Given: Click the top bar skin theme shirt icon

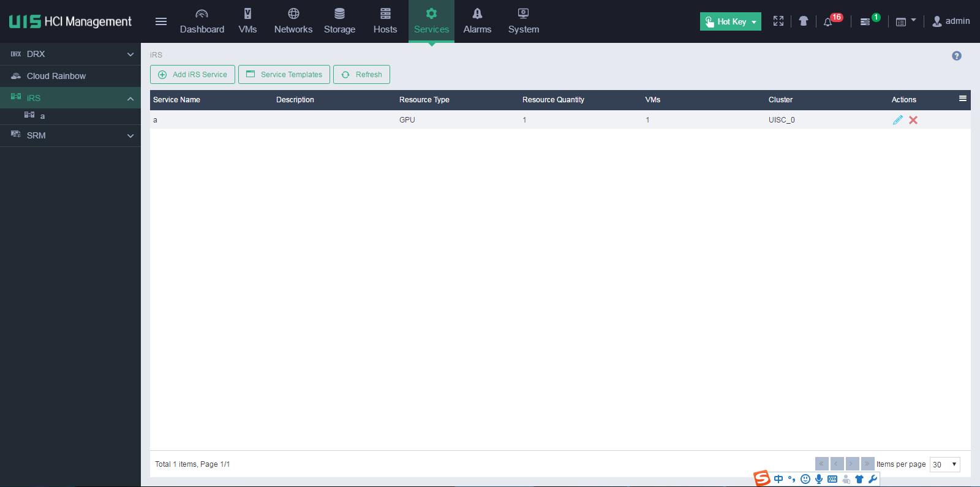Looking at the screenshot, I should coord(804,21).
